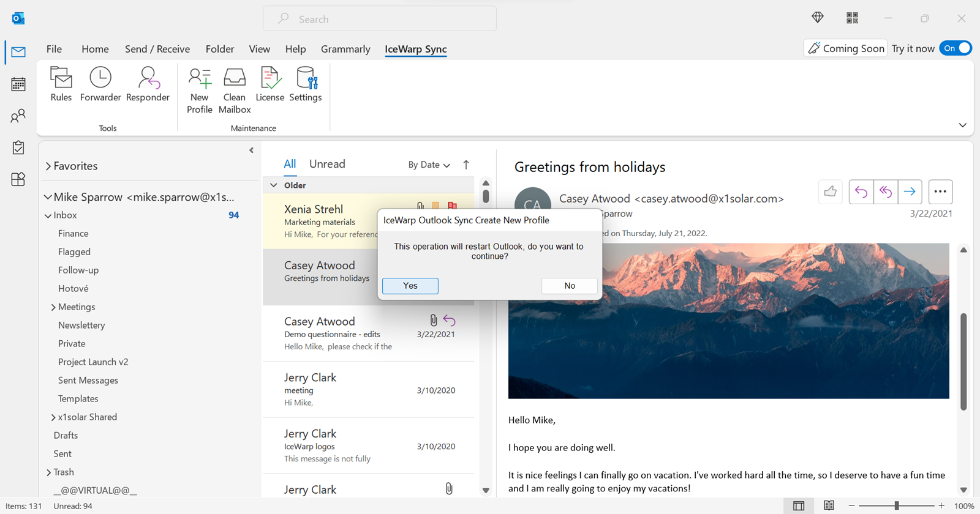This screenshot has width=980, height=514.
Task: Create a New Profile in IceWarp Sync
Action: [200, 91]
